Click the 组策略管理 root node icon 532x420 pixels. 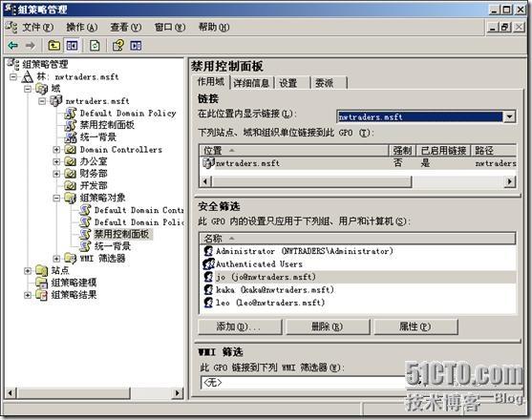[x=13, y=64]
